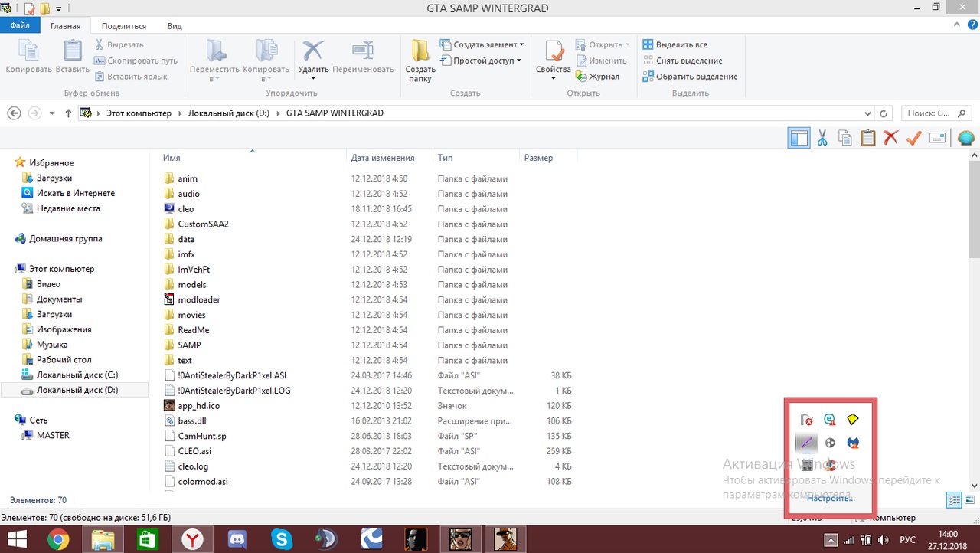Click the Настроить... link in tray popup

tap(830, 498)
